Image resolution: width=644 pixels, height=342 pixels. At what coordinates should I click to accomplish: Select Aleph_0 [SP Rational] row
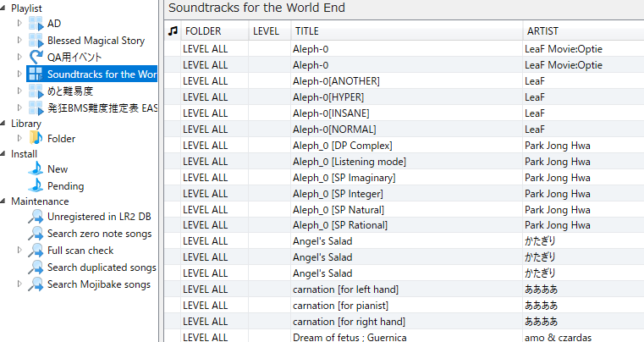click(x=405, y=225)
